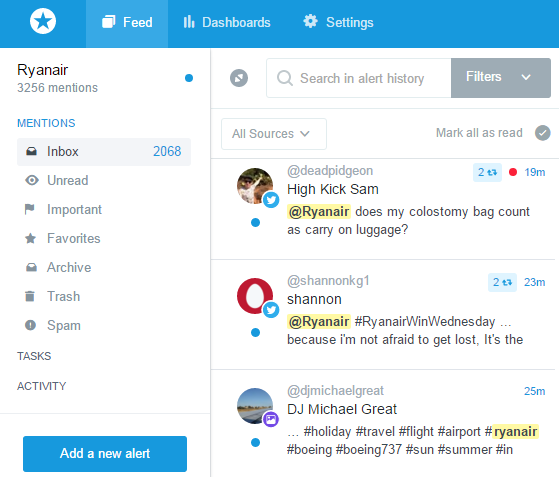This screenshot has width=559, height=477.
Task: Switch to the Dashboards tab
Action: click(227, 22)
